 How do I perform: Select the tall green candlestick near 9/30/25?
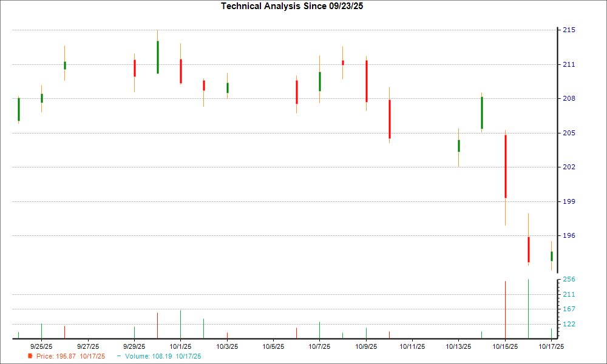[157, 57]
